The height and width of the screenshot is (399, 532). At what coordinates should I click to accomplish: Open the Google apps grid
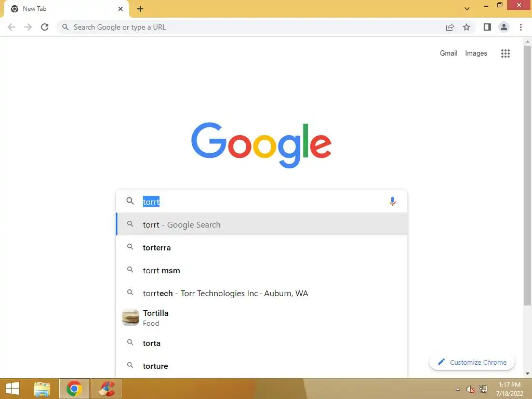click(x=506, y=54)
